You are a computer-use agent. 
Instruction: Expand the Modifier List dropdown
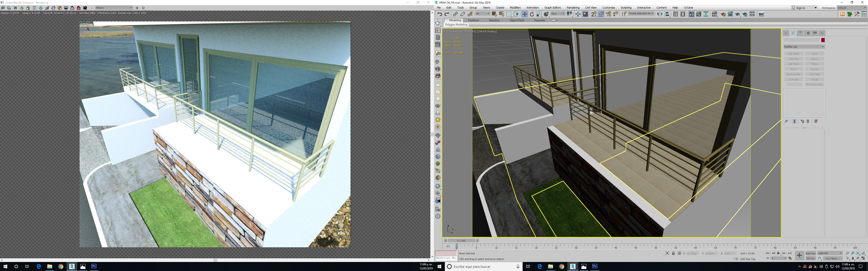point(804,47)
